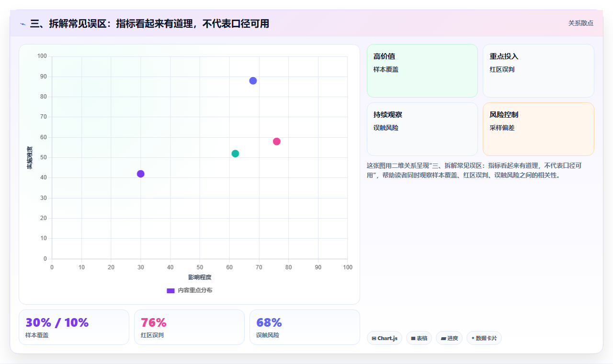Click the 进度 tag chip

tap(449, 338)
